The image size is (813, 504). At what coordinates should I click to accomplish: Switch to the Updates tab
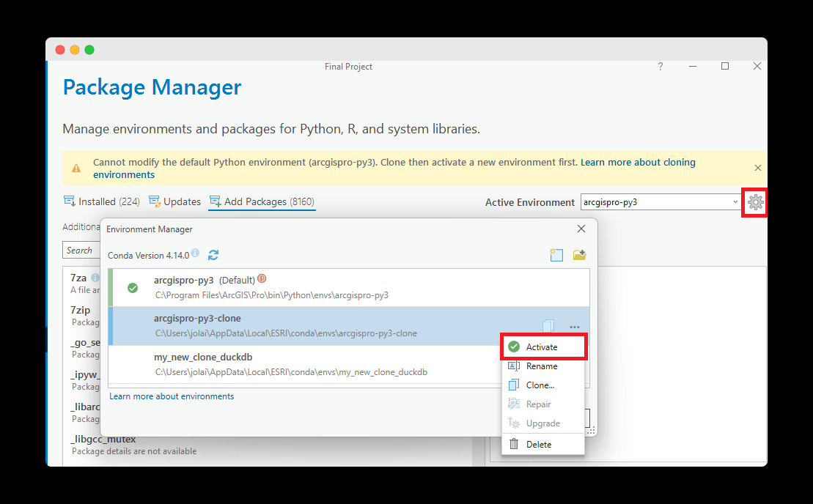click(175, 202)
